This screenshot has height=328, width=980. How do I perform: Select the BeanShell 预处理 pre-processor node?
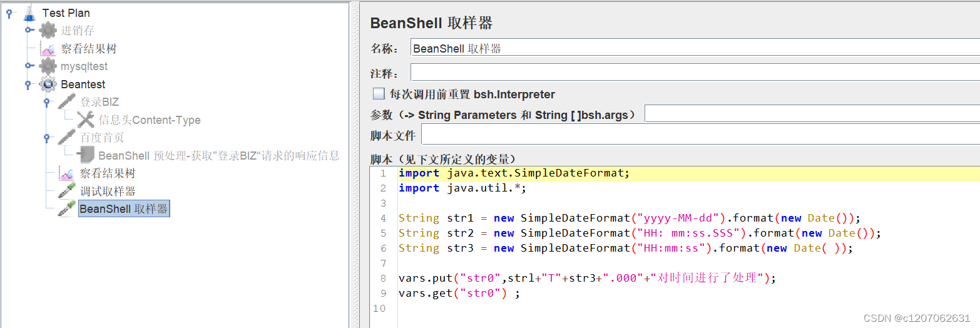[219, 155]
